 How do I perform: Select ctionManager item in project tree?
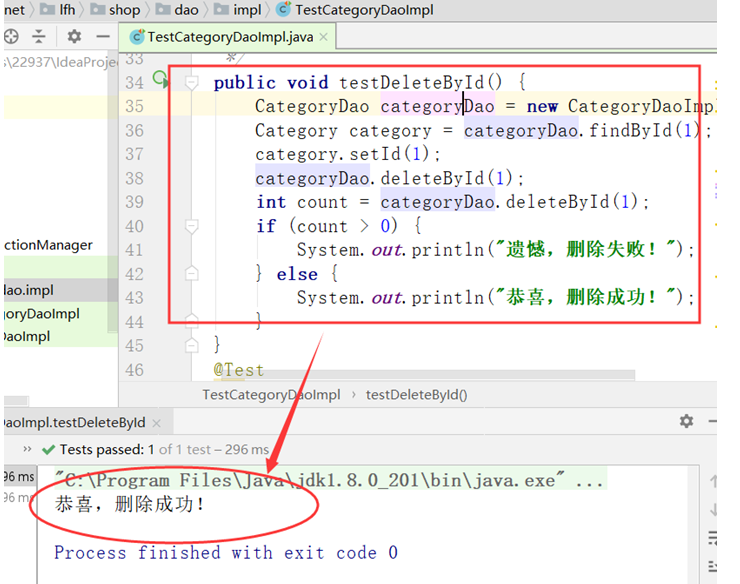(x=48, y=245)
